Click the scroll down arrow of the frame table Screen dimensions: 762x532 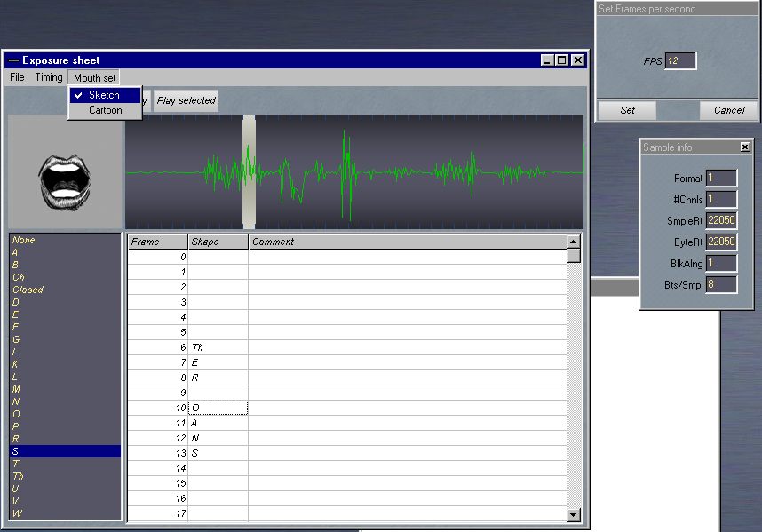click(573, 514)
